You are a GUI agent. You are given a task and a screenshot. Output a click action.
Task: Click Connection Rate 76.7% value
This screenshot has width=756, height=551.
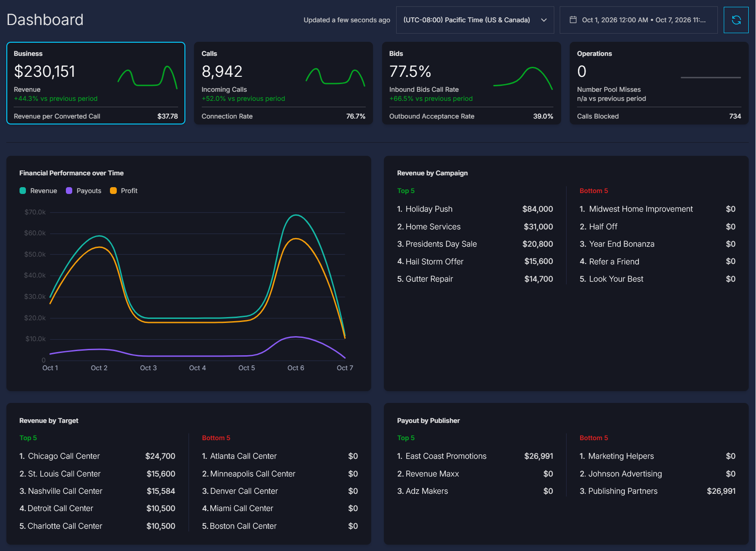pyautogui.click(x=356, y=116)
